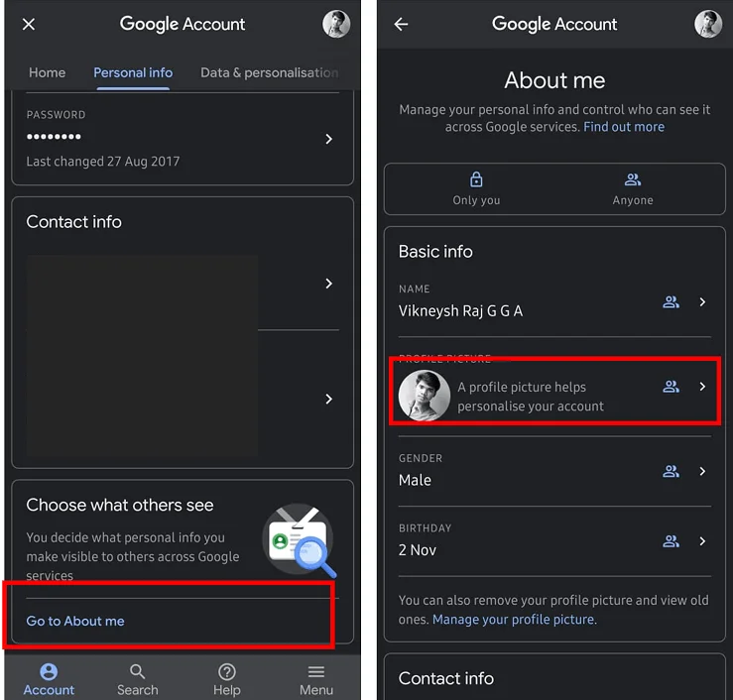Close the Google Account screen with the X
The width and height of the screenshot is (733, 700).
29,25
